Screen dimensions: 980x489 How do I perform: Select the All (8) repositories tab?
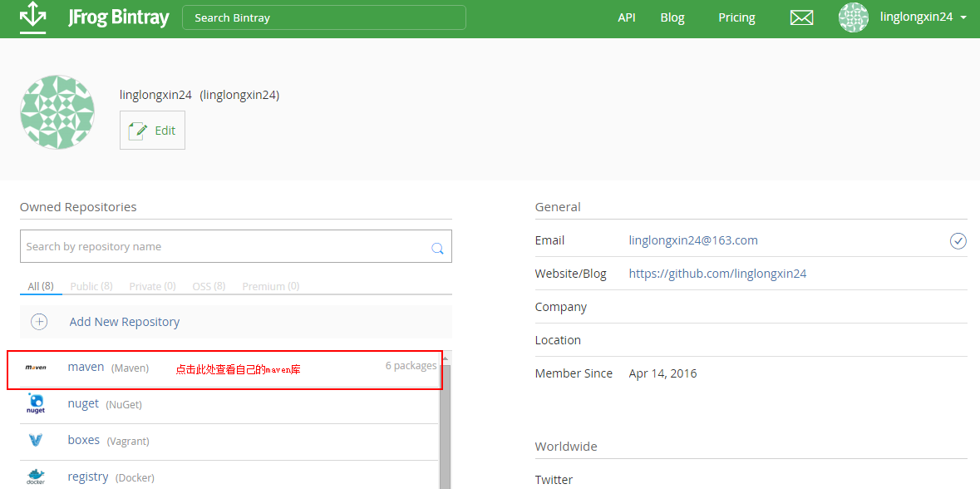pyautogui.click(x=40, y=286)
